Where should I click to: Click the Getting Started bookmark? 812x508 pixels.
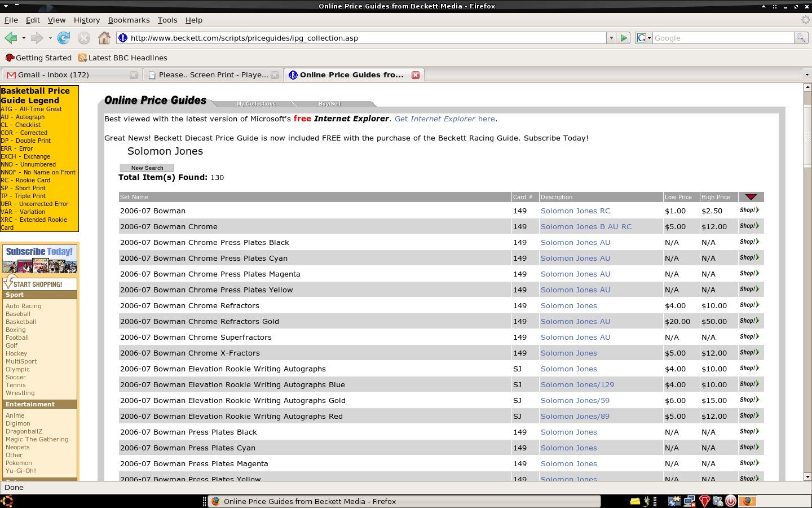click(38, 58)
